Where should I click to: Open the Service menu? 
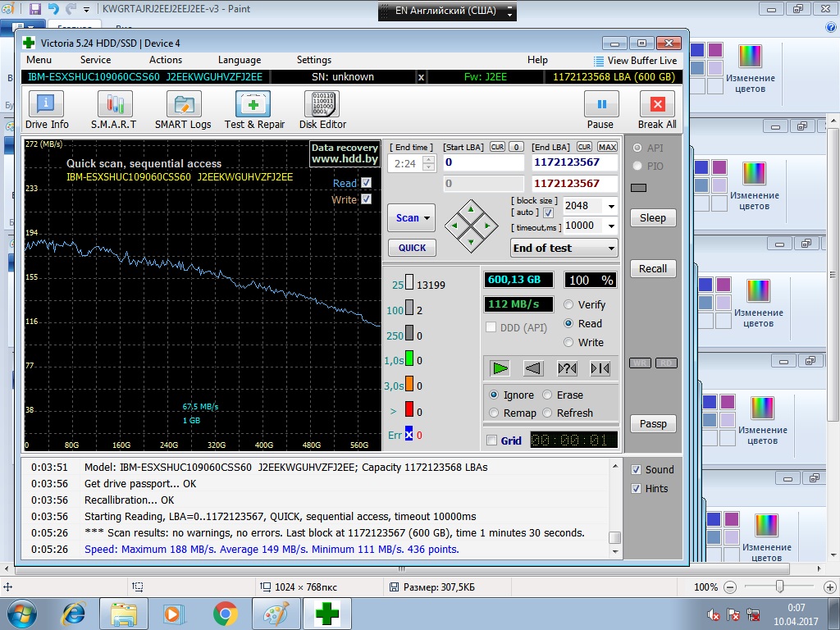95,60
